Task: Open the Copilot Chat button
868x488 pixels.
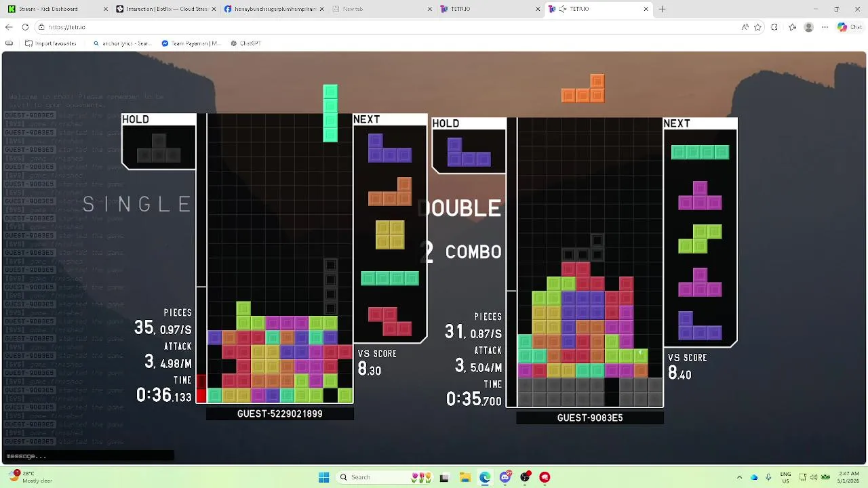Action: [x=850, y=27]
